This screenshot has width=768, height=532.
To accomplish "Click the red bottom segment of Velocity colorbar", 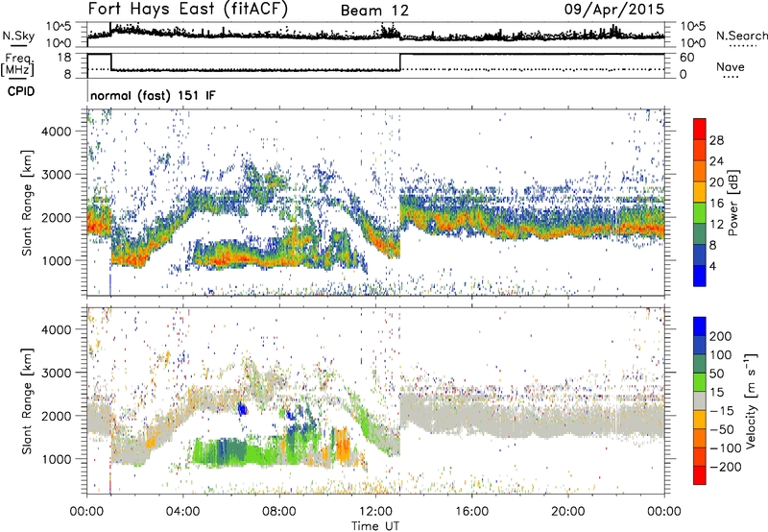I will click(700, 475).
